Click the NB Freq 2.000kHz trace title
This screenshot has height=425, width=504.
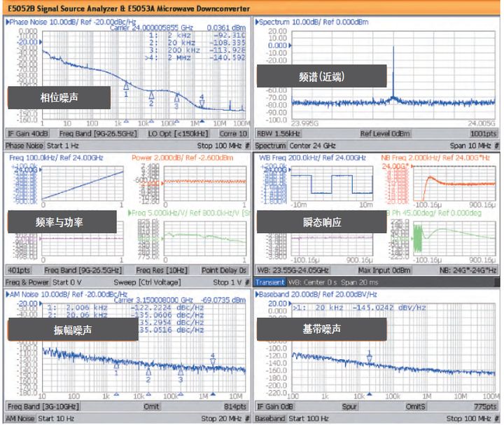click(435, 158)
